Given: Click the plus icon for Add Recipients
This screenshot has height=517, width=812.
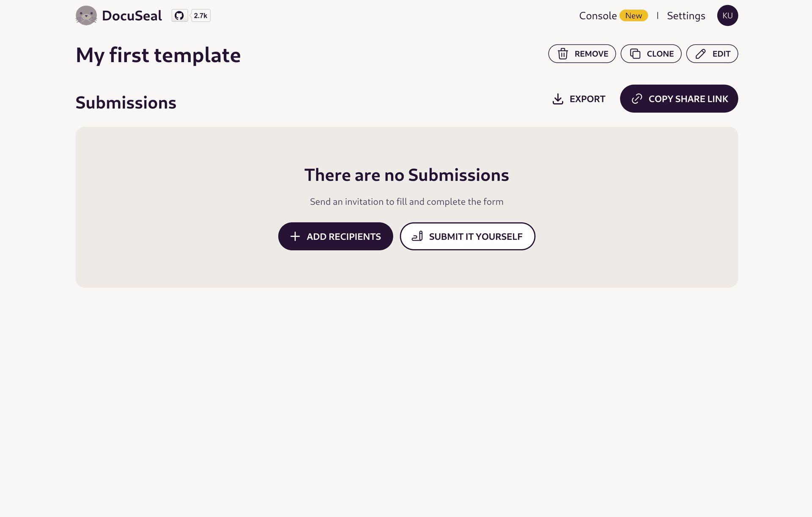Looking at the screenshot, I should coord(295,236).
